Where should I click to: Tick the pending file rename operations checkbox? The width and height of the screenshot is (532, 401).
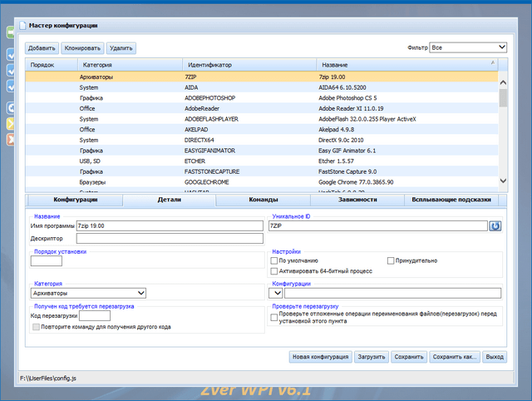[274, 318]
